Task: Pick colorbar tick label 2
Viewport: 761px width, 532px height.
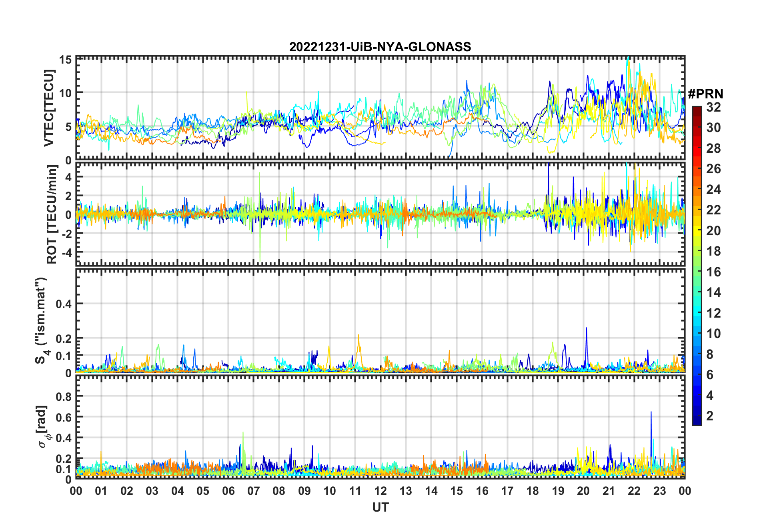Action: coord(710,416)
